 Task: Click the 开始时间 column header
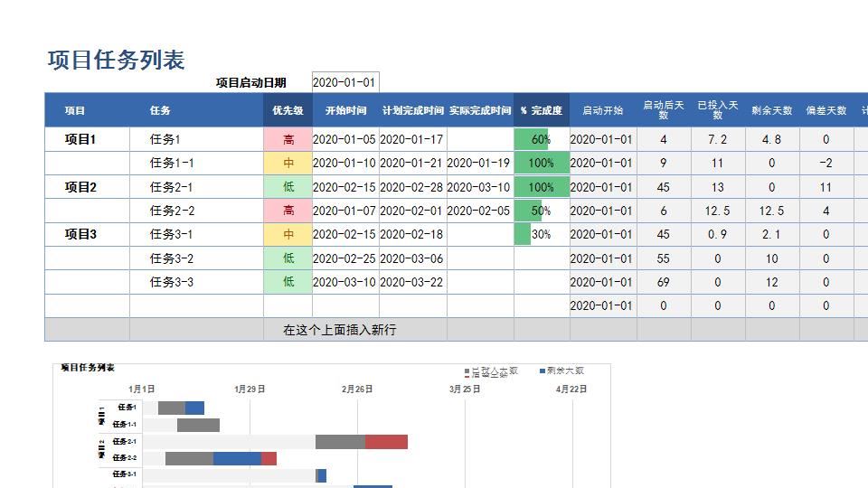tap(346, 110)
